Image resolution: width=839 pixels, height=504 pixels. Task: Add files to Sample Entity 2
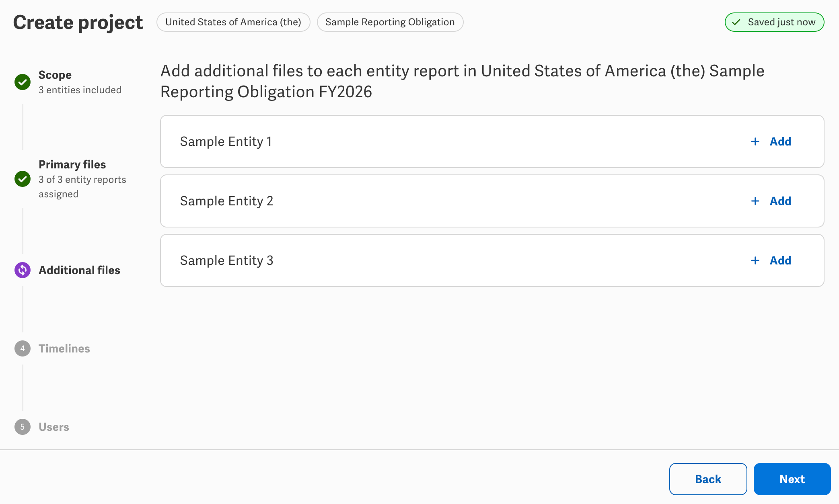pos(771,201)
